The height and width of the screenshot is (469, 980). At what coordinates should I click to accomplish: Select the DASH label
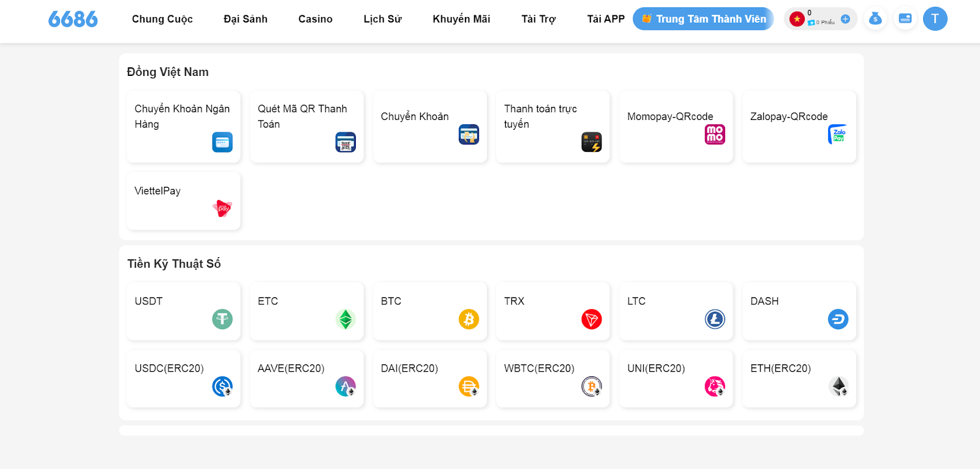point(764,301)
